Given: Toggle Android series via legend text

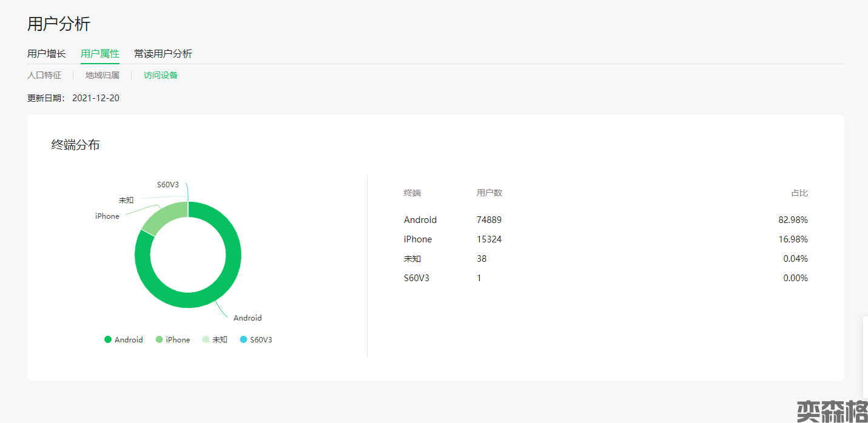Looking at the screenshot, I should click(x=129, y=340).
